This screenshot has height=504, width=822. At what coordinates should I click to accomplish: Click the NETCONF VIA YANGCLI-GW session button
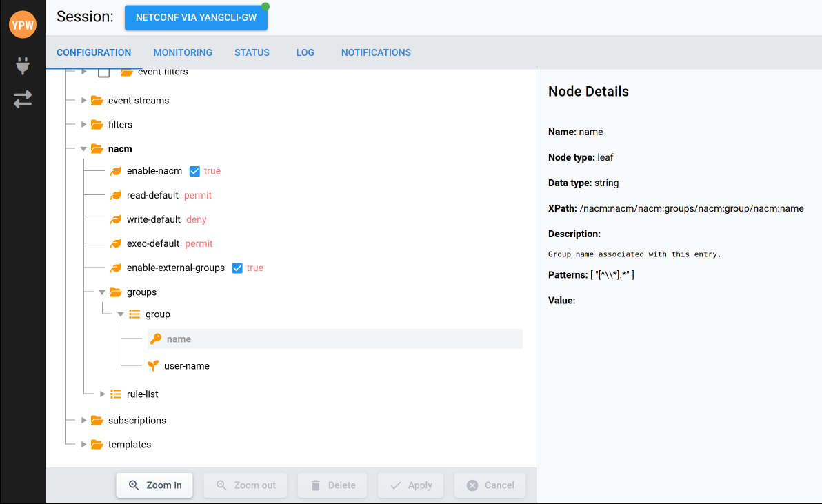pos(196,18)
